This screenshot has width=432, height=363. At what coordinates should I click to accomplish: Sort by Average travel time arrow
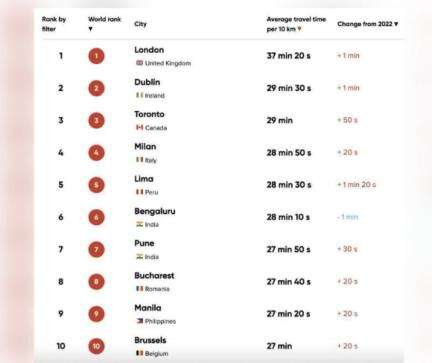(299, 29)
